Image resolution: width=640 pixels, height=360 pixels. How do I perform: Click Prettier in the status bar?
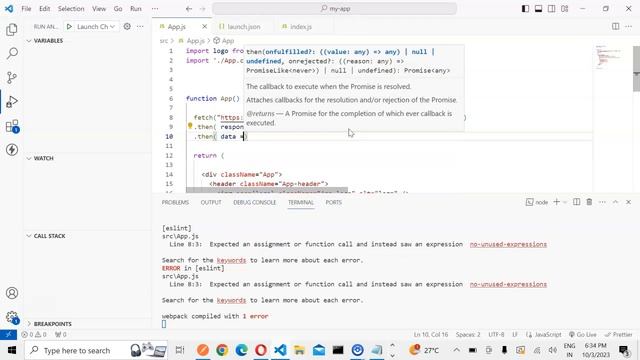pos(618,334)
